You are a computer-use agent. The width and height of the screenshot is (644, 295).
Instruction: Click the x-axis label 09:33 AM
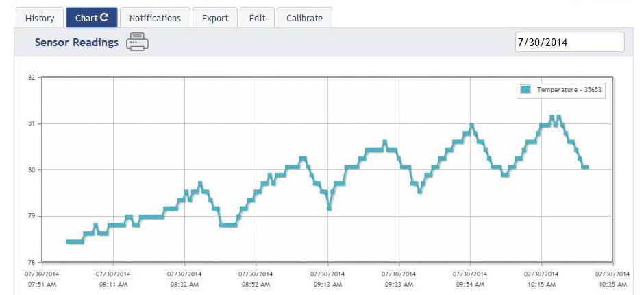point(399,284)
